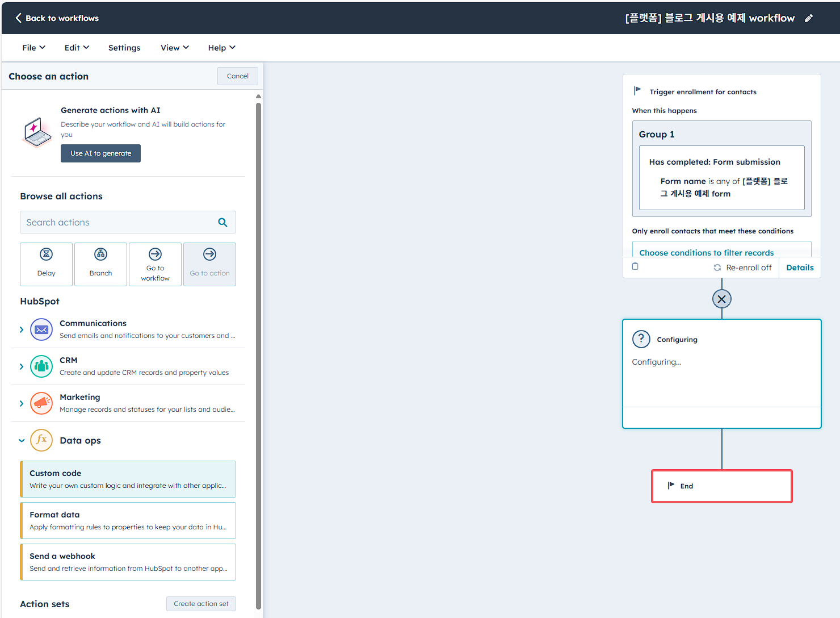Click the pencil icon to rename workflow
Viewport: 840px width, 618px height.
tap(809, 18)
